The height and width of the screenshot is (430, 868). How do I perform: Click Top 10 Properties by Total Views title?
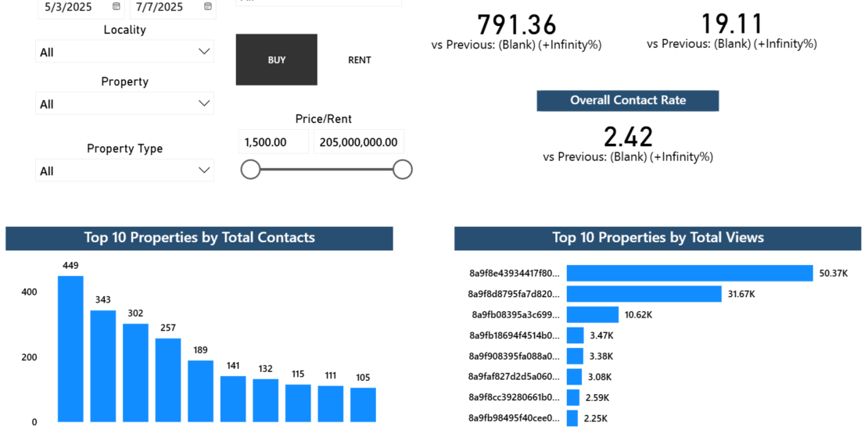[x=658, y=238]
